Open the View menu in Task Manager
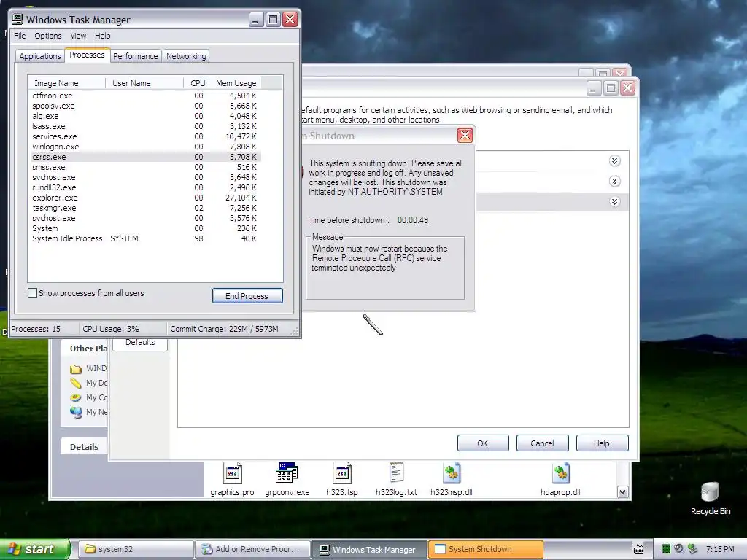Viewport: 747px width, 560px height. click(x=78, y=36)
